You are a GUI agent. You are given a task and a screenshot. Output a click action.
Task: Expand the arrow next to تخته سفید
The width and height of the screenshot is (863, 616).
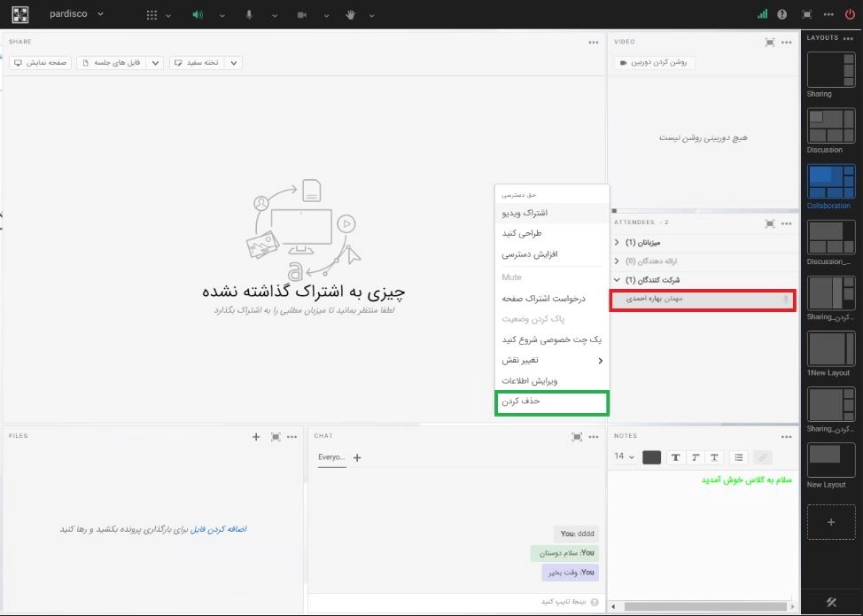(x=234, y=63)
